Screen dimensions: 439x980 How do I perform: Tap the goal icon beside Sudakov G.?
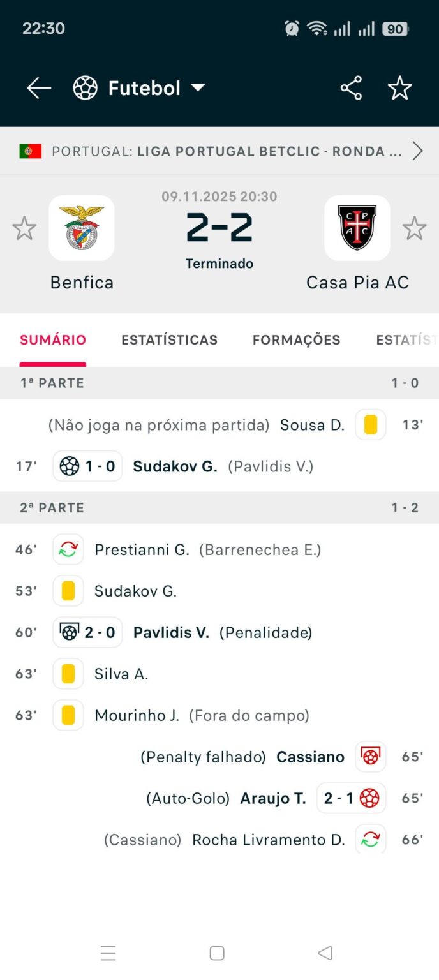point(68,466)
